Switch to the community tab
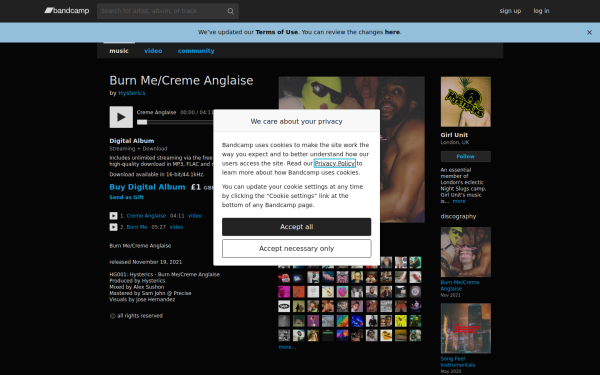600x375 pixels. [x=196, y=51]
